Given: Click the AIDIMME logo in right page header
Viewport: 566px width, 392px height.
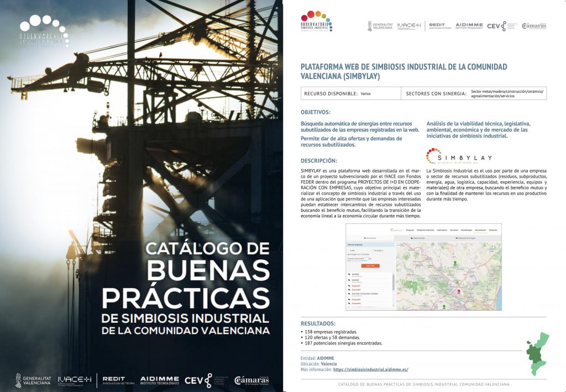Looking at the screenshot, I should tap(469, 26).
